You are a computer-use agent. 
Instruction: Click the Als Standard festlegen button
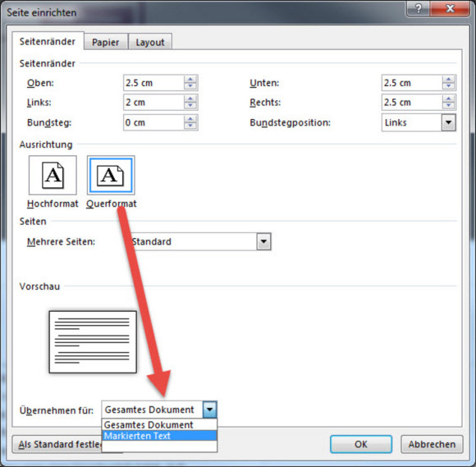57,444
